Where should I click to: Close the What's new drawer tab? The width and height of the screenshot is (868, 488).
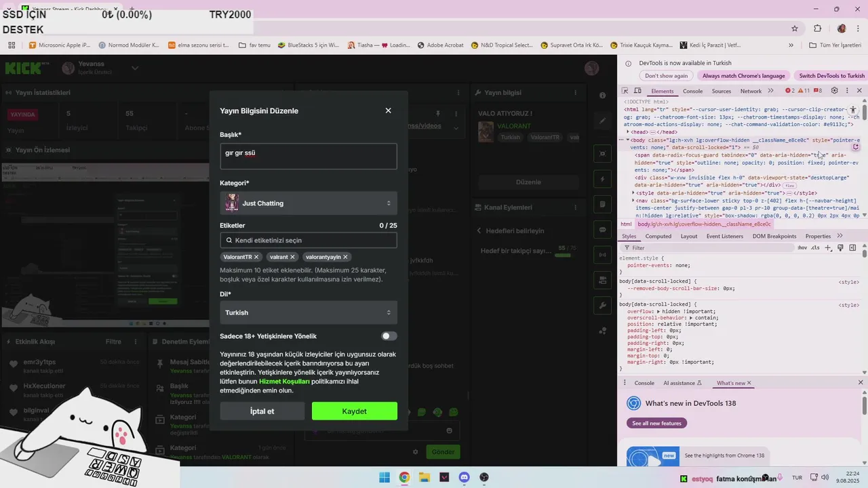click(x=749, y=383)
